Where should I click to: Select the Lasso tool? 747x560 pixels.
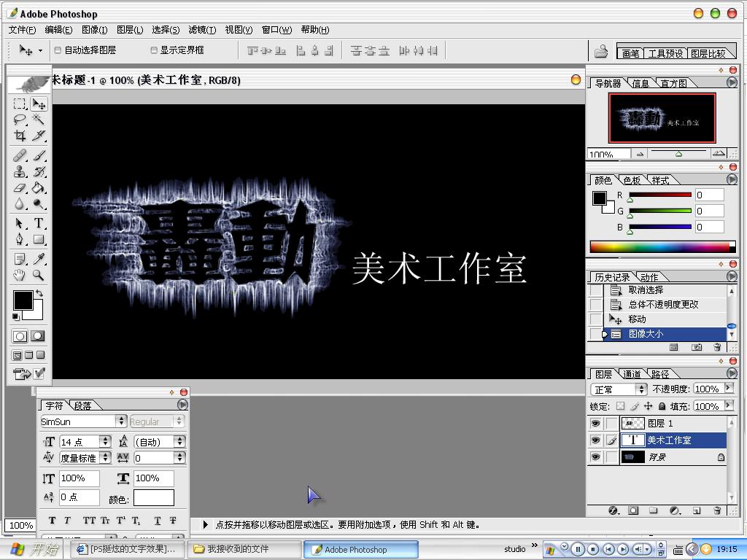pyautogui.click(x=20, y=120)
